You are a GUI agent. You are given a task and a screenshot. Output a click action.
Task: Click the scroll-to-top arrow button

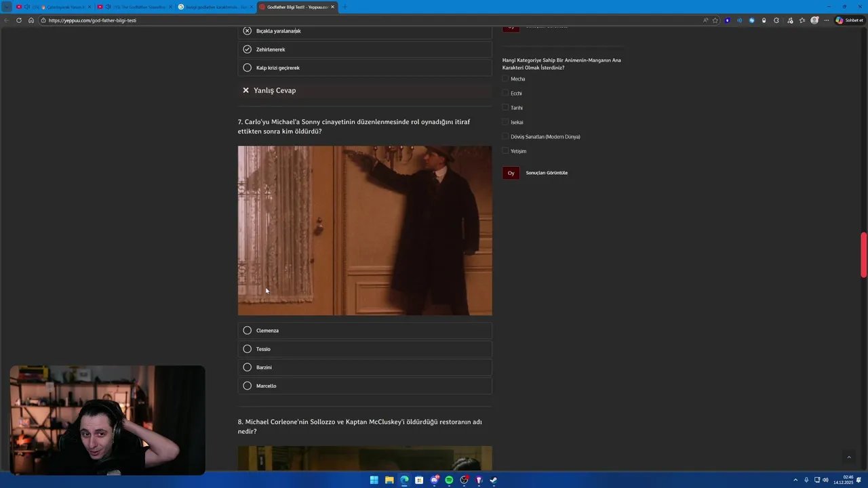[848, 457]
